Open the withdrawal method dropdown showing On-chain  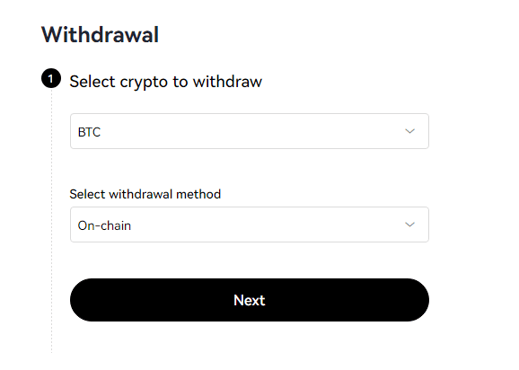(249, 224)
